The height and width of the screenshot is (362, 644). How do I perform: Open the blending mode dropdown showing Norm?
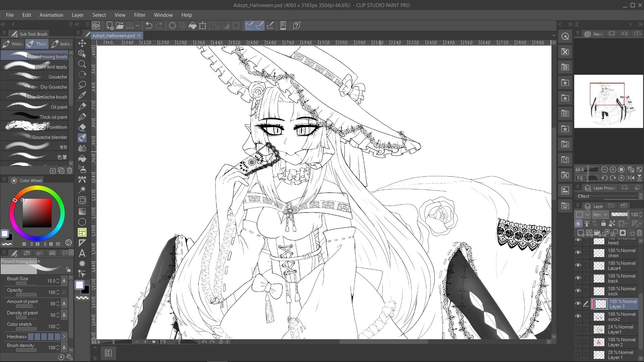[x=600, y=215]
